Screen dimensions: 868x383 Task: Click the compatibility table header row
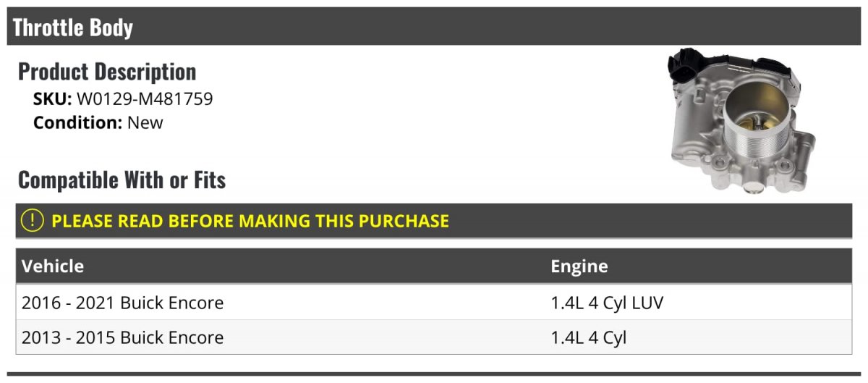pyautogui.click(x=434, y=266)
